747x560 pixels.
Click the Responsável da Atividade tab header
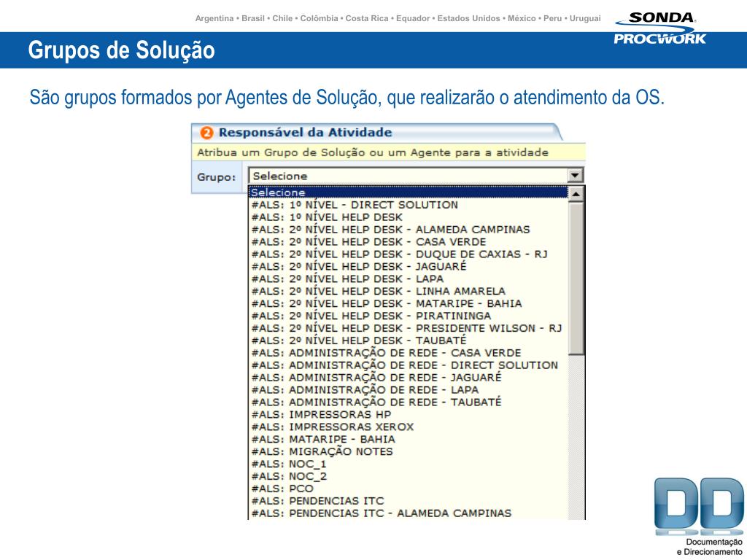(x=376, y=133)
